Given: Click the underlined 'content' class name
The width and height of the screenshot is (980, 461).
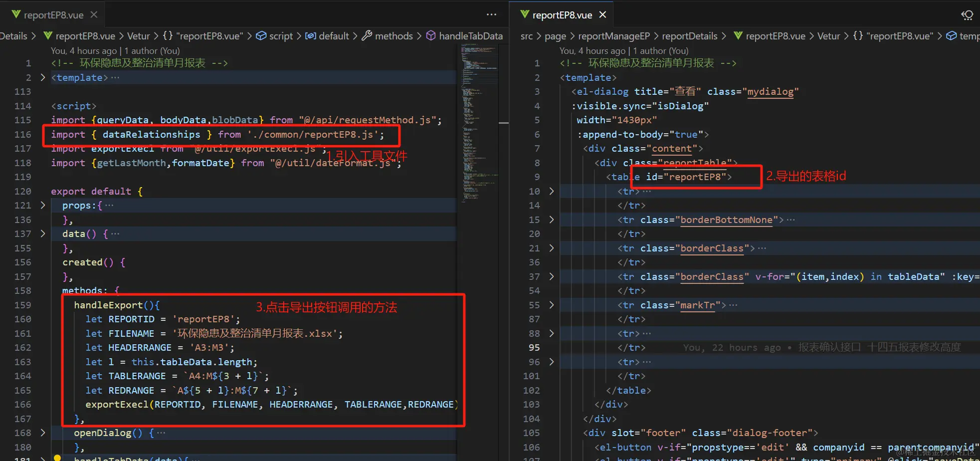Looking at the screenshot, I should [x=672, y=148].
